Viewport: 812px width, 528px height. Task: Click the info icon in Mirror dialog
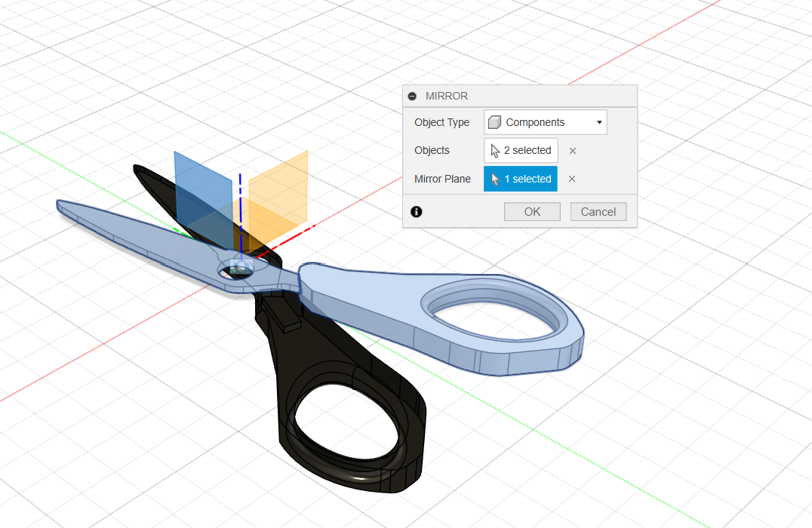(416, 212)
